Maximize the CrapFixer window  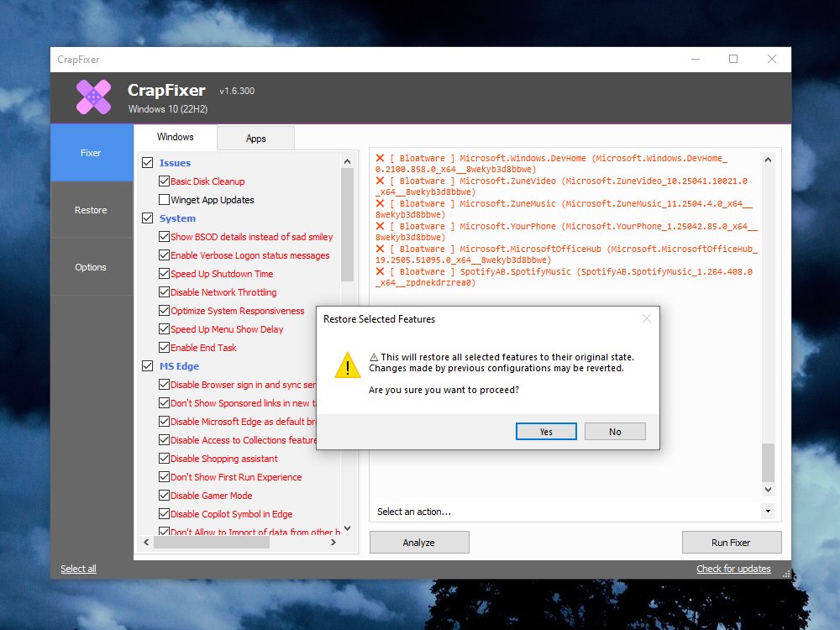coord(733,59)
